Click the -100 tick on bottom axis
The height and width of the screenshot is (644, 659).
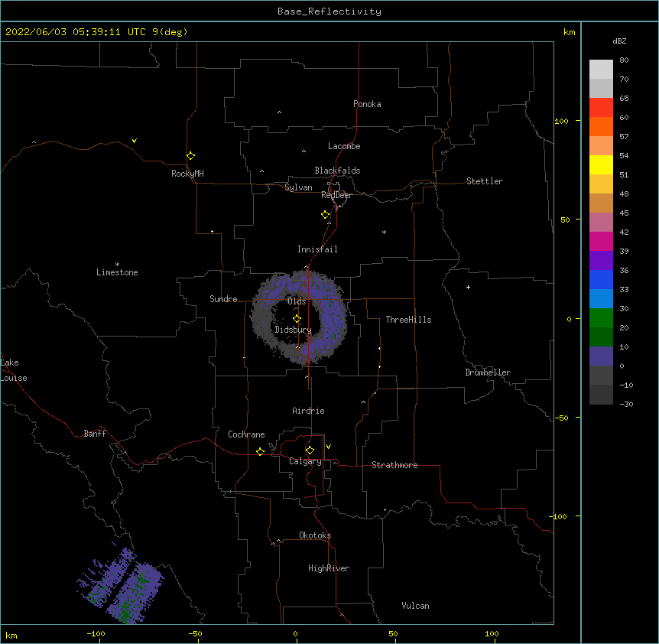click(x=96, y=633)
